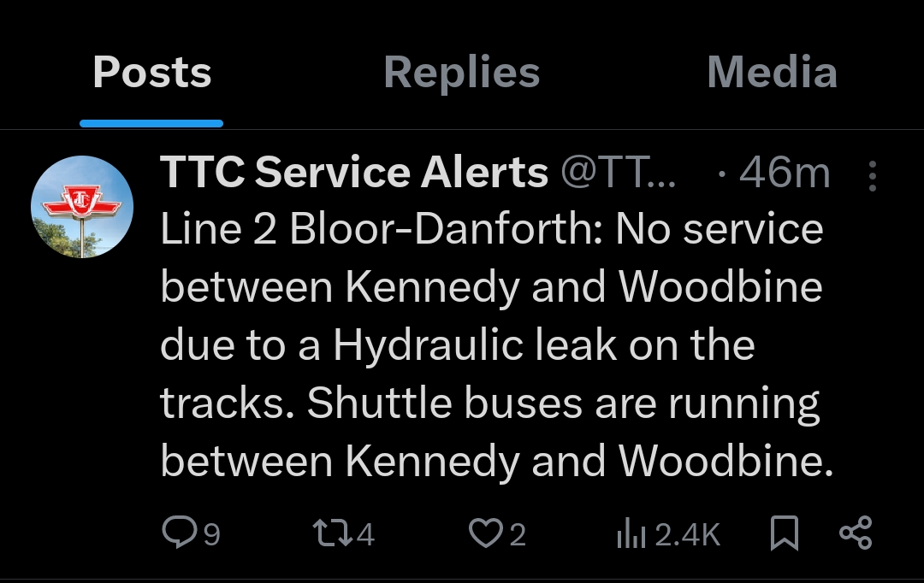This screenshot has height=583, width=924.
Task: Share the post using the share icon
Action: (x=856, y=533)
